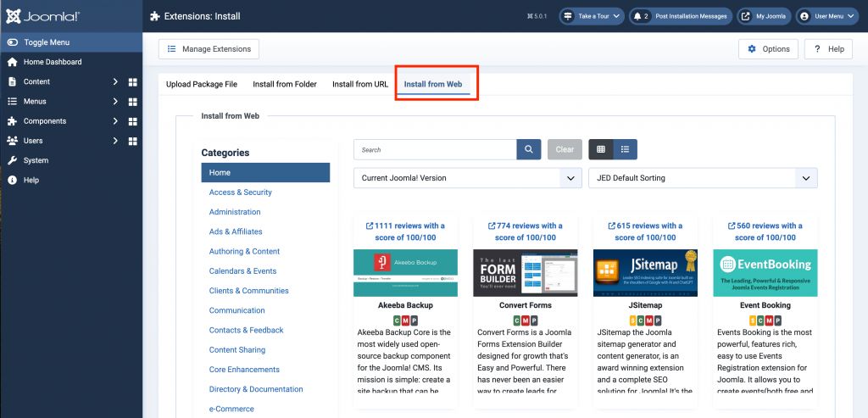Screen dimensions: 868x418
Task: Open the User Menu dropdown
Action: tap(829, 16)
